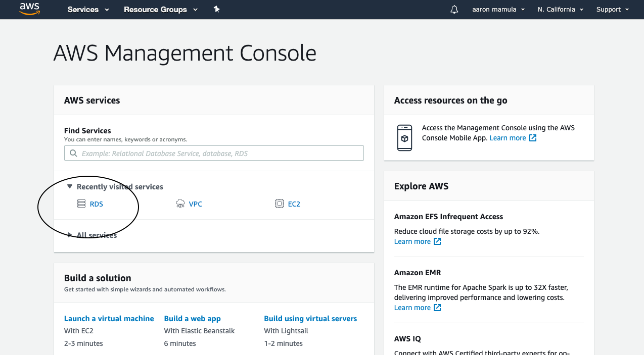Click the VPC cloud icon
The height and width of the screenshot is (355, 644).
[180, 204]
